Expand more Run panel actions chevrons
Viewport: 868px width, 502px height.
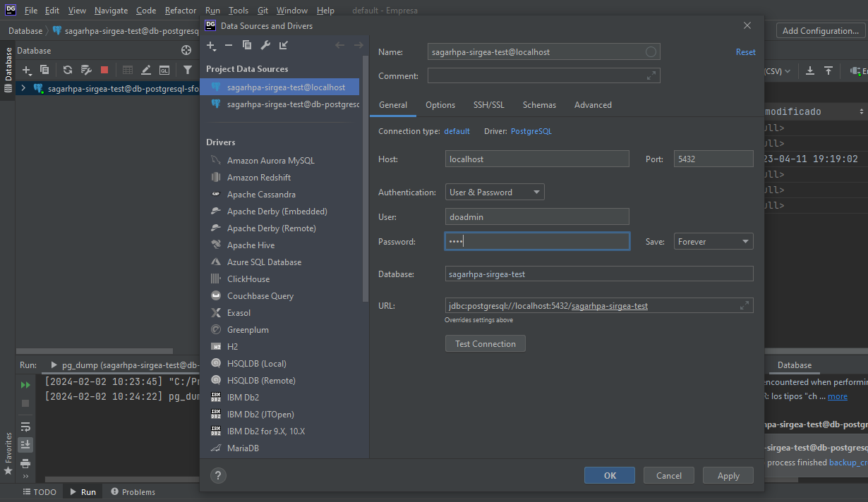tap(25, 477)
